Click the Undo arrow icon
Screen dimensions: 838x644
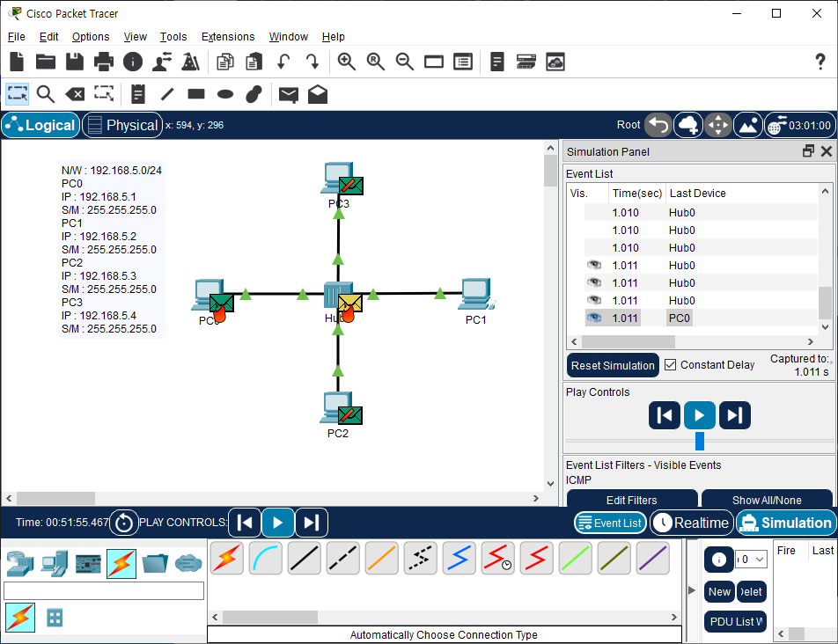tap(283, 62)
